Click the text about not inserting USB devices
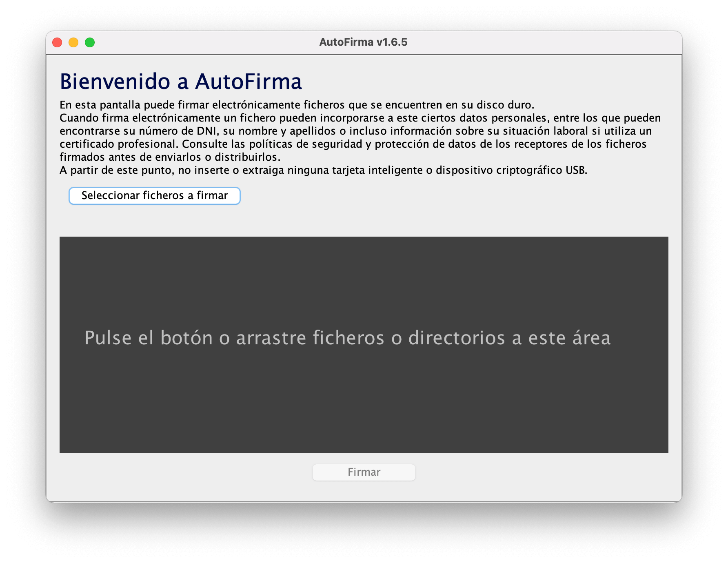 tap(324, 170)
